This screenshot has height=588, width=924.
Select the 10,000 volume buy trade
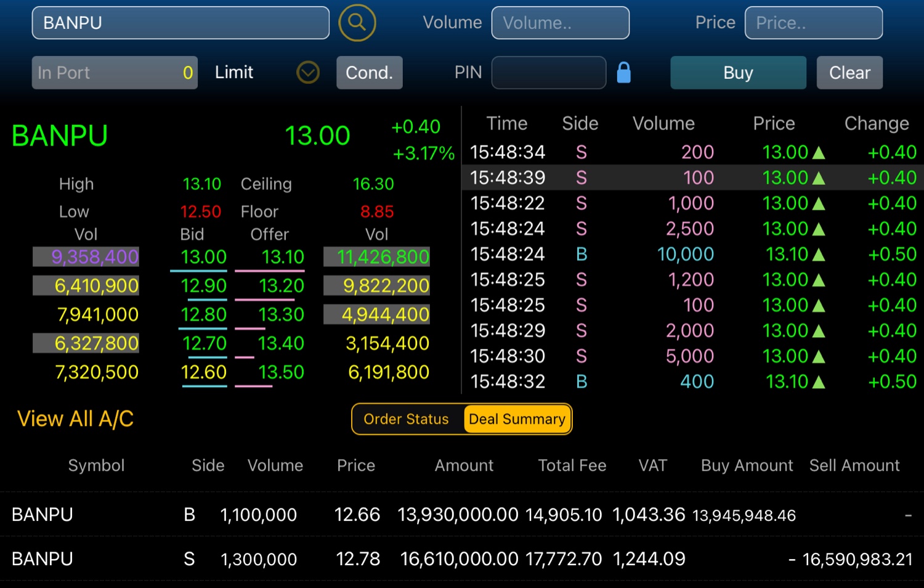[693, 254]
